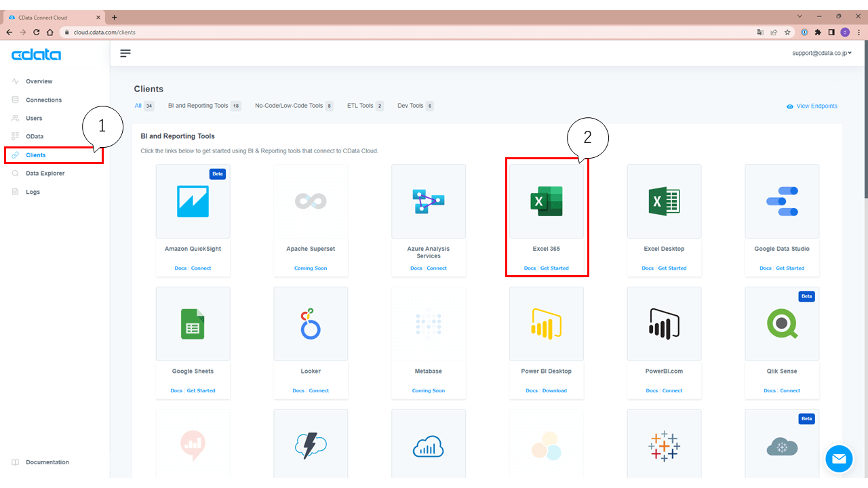Open the support@cdata.co.jp account dropdown
Viewport: 868px width, 488px height.
click(x=822, y=53)
